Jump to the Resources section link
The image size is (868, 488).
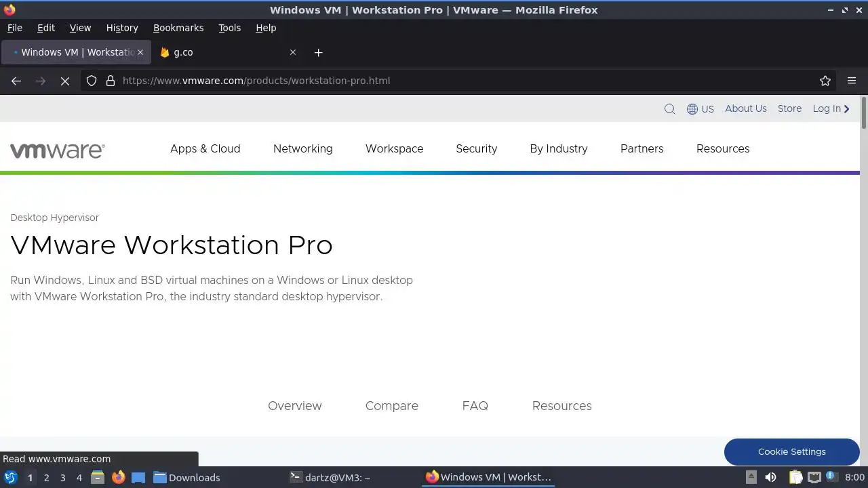pyautogui.click(x=562, y=406)
